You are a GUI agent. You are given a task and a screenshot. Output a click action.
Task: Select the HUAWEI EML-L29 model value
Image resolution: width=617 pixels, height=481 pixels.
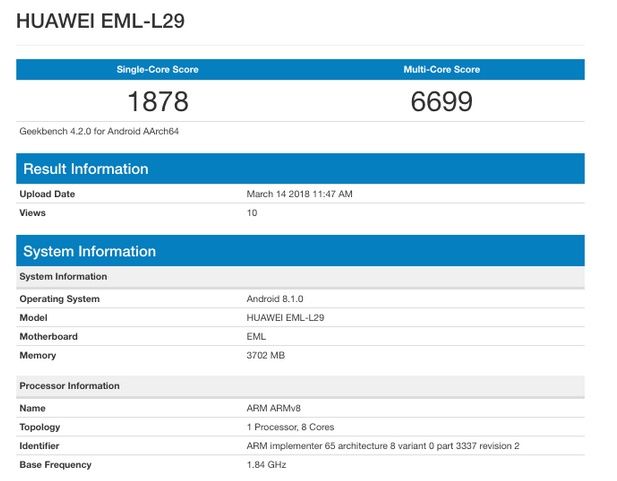click(x=285, y=318)
